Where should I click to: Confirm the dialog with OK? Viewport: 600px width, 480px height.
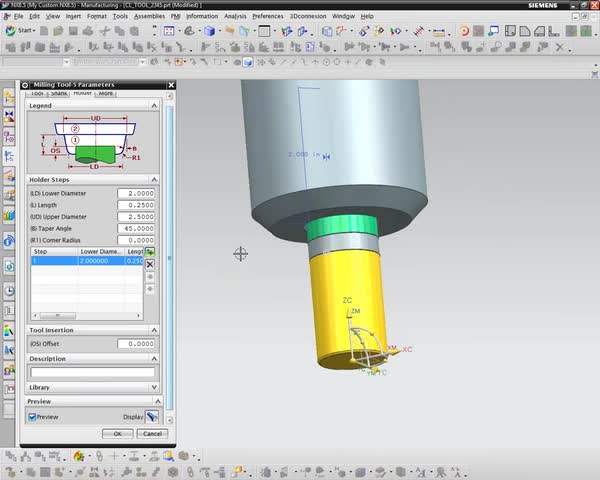(x=117, y=434)
